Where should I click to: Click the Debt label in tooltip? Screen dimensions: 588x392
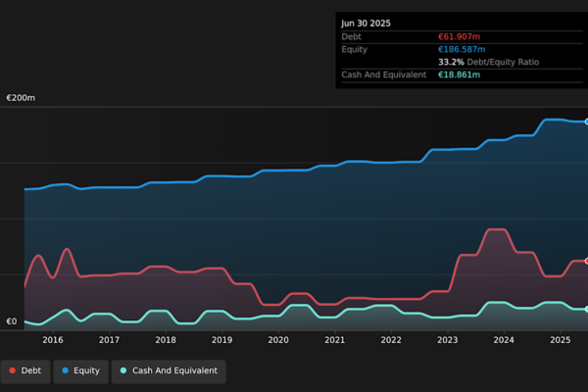352,37
